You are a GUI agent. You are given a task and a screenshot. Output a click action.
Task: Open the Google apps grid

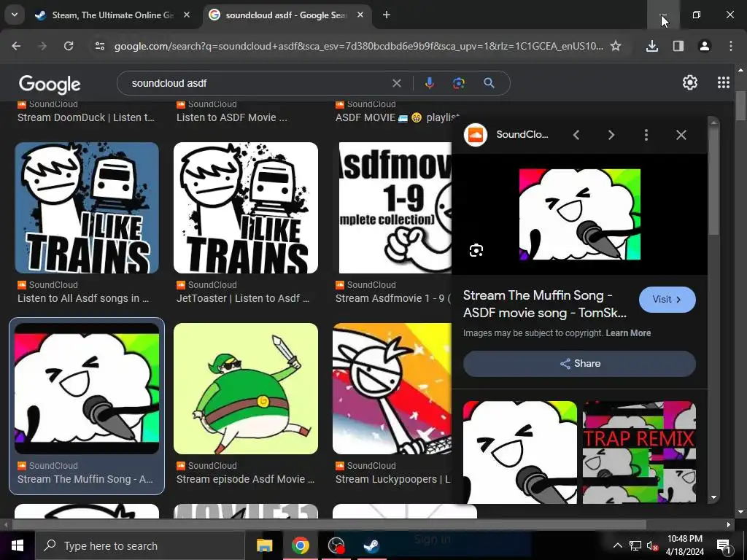coord(724,83)
